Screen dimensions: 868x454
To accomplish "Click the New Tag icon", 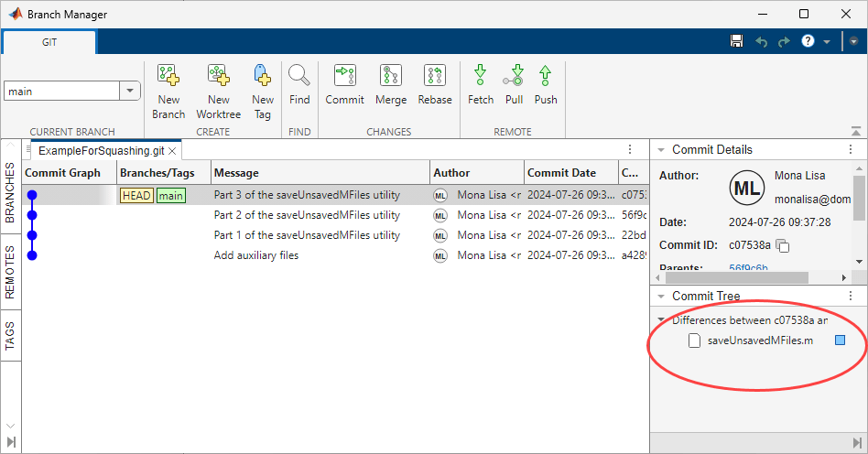I will pyautogui.click(x=262, y=77).
